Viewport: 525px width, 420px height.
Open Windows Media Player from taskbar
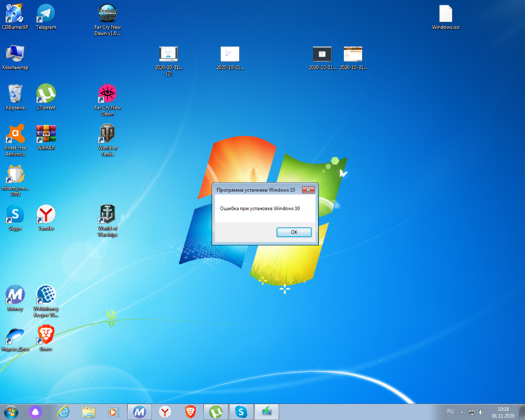coord(114,412)
